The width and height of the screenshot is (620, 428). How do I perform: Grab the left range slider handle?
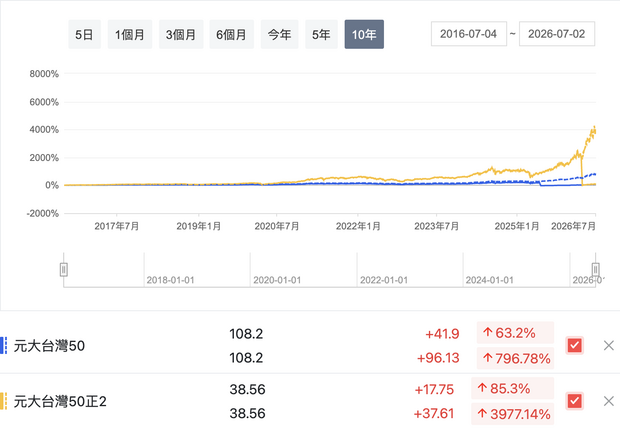[x=64, y=270]
